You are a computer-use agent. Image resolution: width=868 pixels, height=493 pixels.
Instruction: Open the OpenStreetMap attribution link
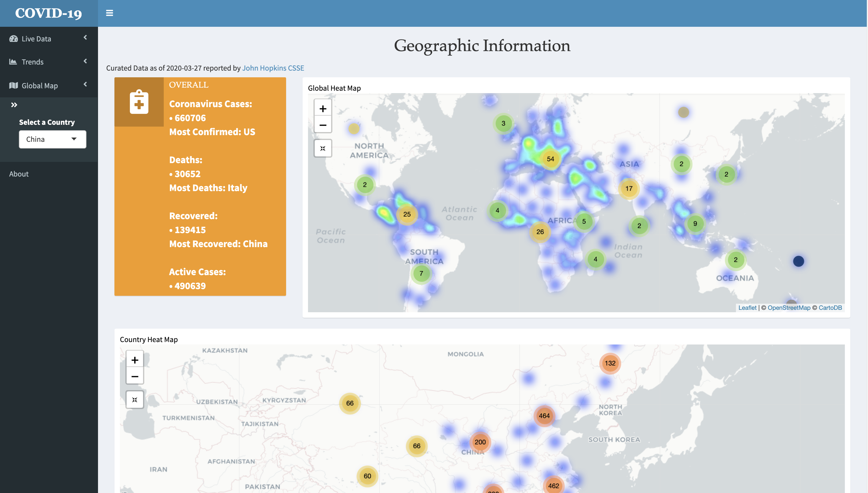click(789, 307)
